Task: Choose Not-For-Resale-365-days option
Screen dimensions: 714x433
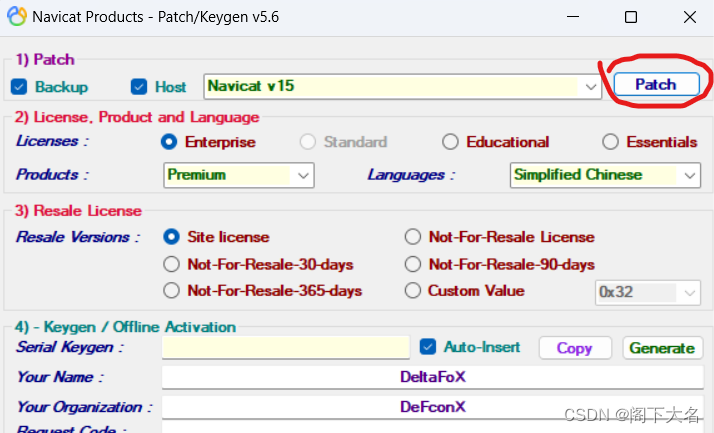Action: click(172, 290)
